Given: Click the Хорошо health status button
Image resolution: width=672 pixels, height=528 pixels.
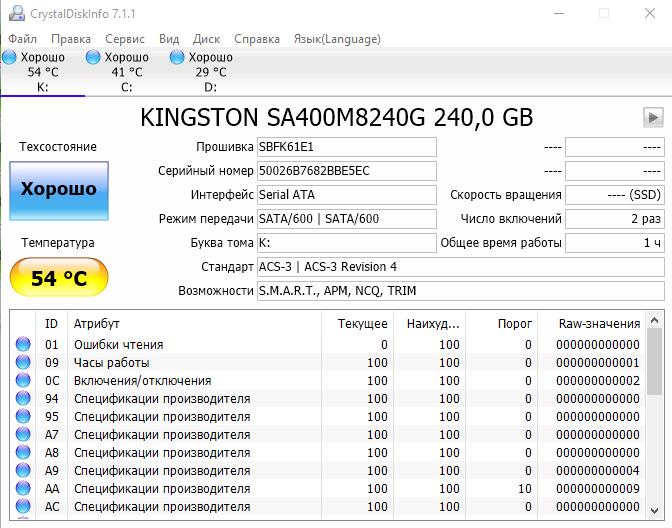Looking at the screenshot, I should click(59, 191).
